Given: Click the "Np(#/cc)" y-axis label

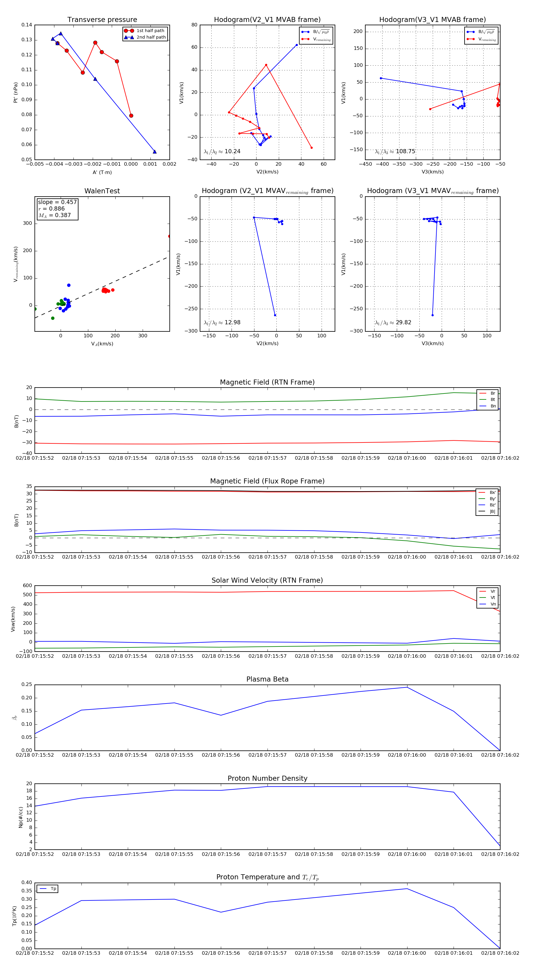Looking at the screenshot, I should click(21, 817).
